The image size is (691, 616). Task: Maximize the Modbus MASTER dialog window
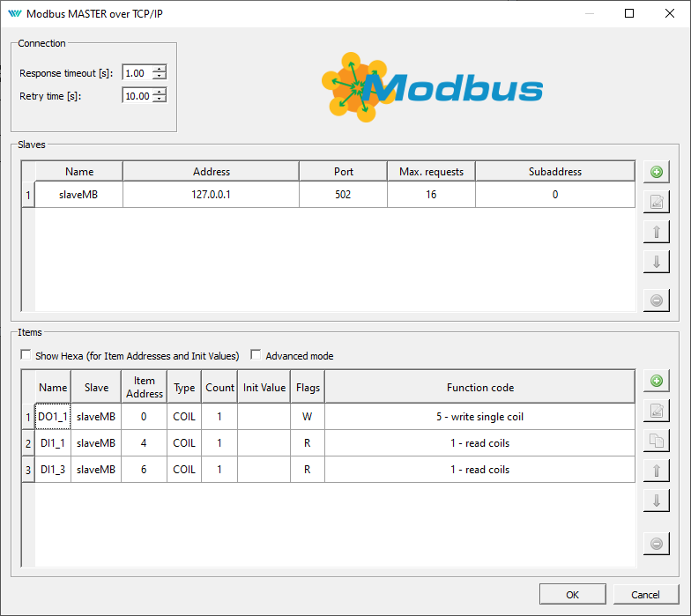pyautogui.click(x=629, y=14)
